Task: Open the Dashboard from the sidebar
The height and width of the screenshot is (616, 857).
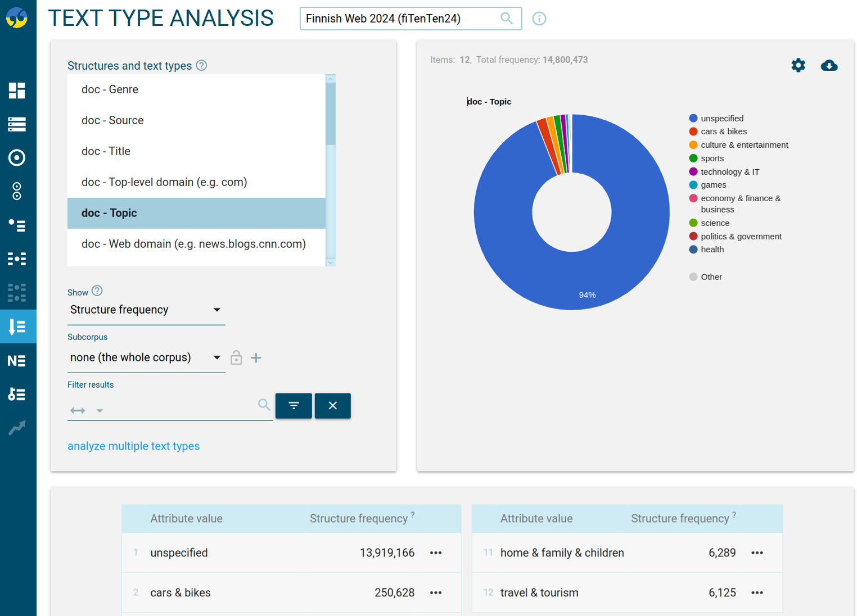Action: 17,90
